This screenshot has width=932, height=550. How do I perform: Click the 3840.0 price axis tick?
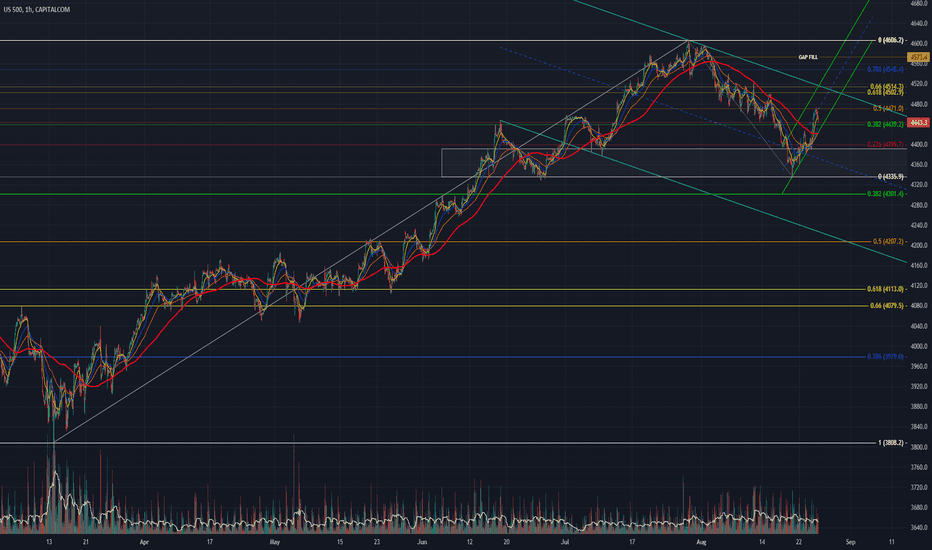pos(918,427)
